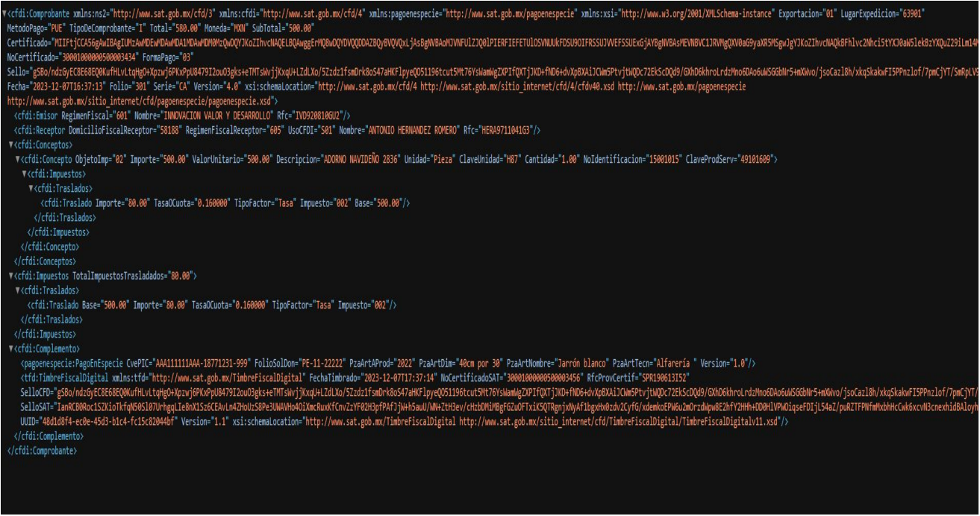980x516 pixels.
Task: Collapse the cfdi:Concepto ADORNO NAVIDEÑO node
Action: 17,159
